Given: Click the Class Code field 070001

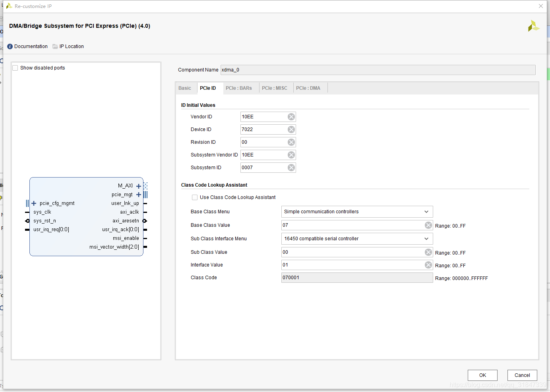Looking at the screenshot, I should (x=357, y=278).
